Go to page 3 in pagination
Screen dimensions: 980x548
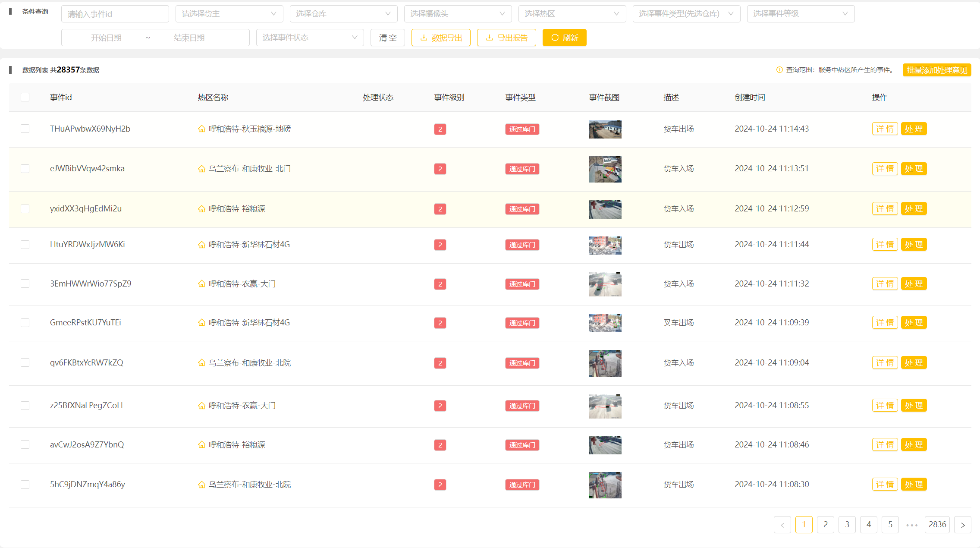pyautogui.click(x=847, y=525)
